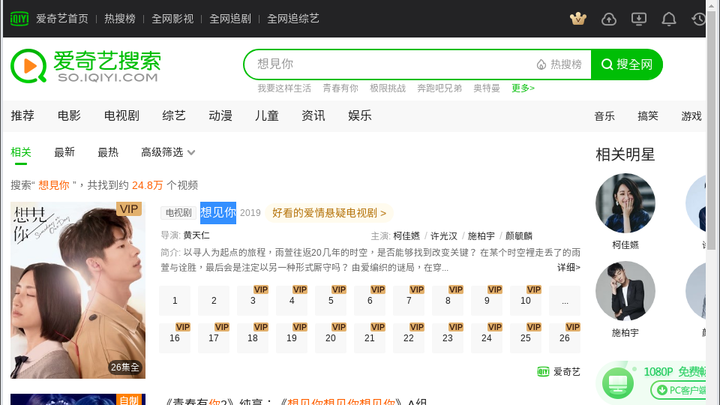
Task: Click the flame icon beside 热搜榜
Action: [541, 65]
